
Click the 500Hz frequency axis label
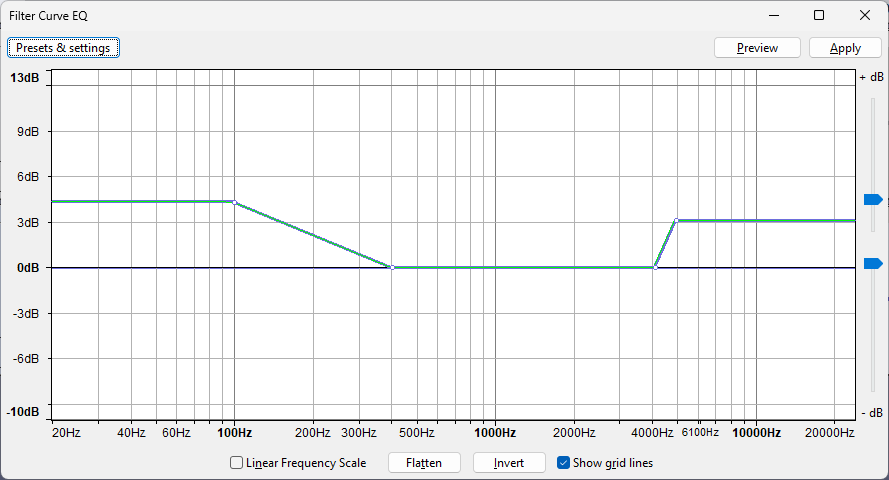tap(417, 433)
